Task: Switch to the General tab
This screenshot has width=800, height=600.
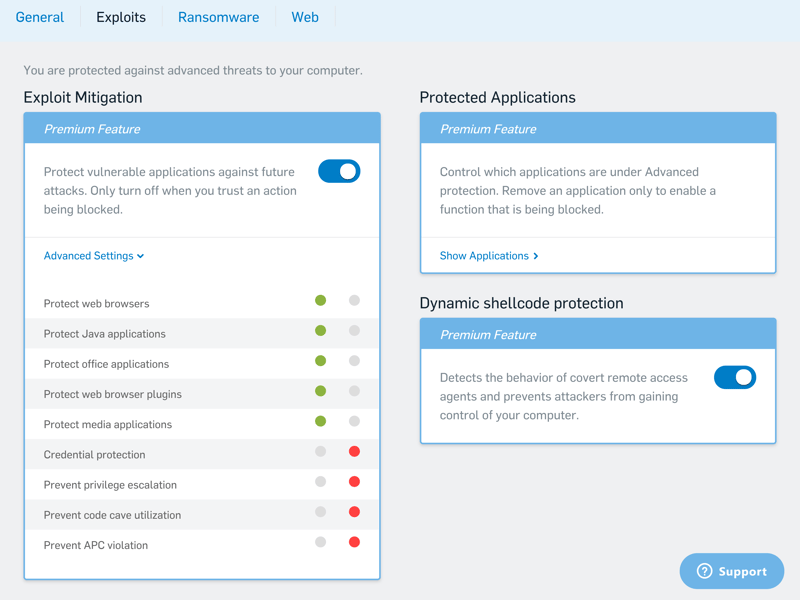Action: click(40, 17)
